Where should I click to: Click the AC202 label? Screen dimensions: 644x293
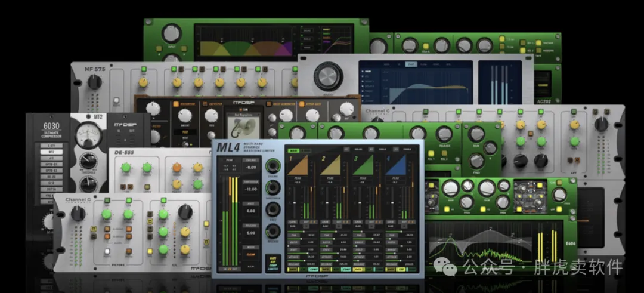(x=546, y=101)
